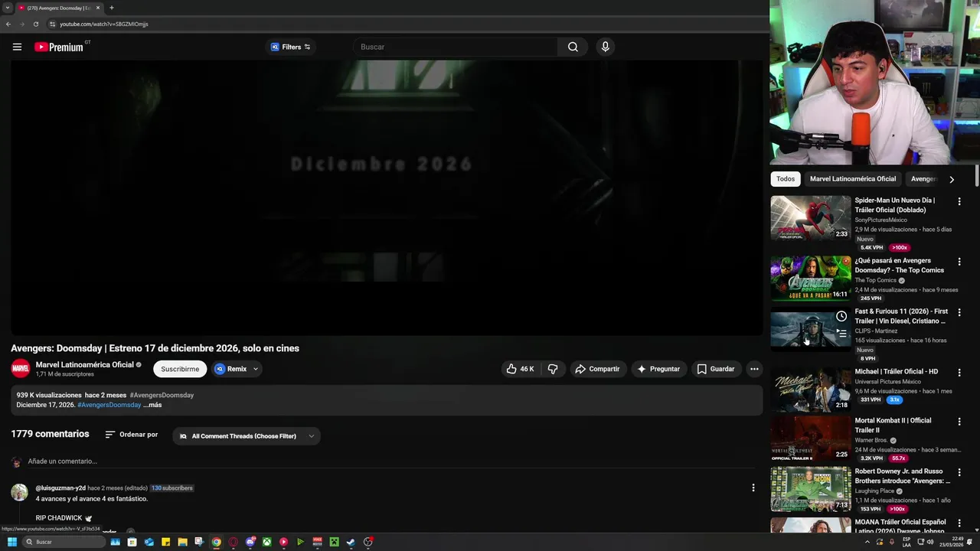
Task: Open options for Robert Downey Jr. video
Action: coord(959,472)
